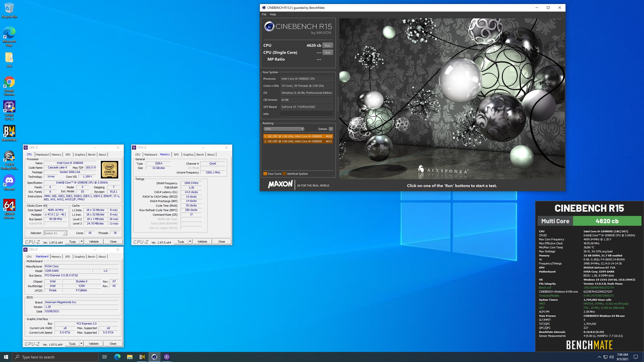Expand Tools dropdown arrow in Mainboard CPU-Z window
644x362 pixels.
81,344
